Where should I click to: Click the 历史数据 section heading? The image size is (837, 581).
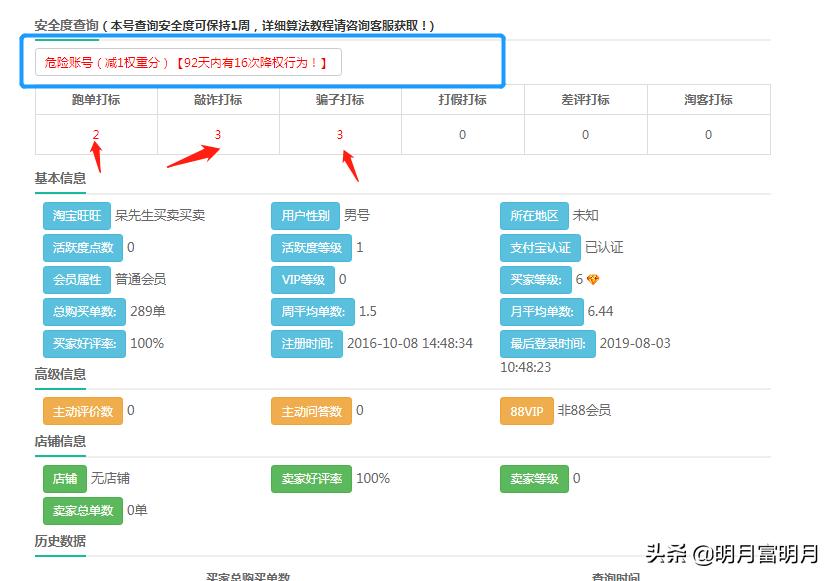58,543
